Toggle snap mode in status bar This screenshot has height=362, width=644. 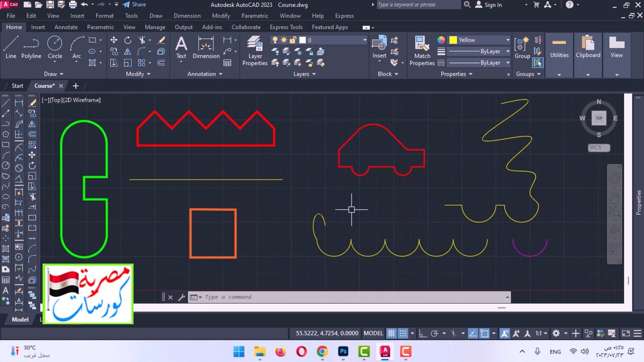click(403, 333)
